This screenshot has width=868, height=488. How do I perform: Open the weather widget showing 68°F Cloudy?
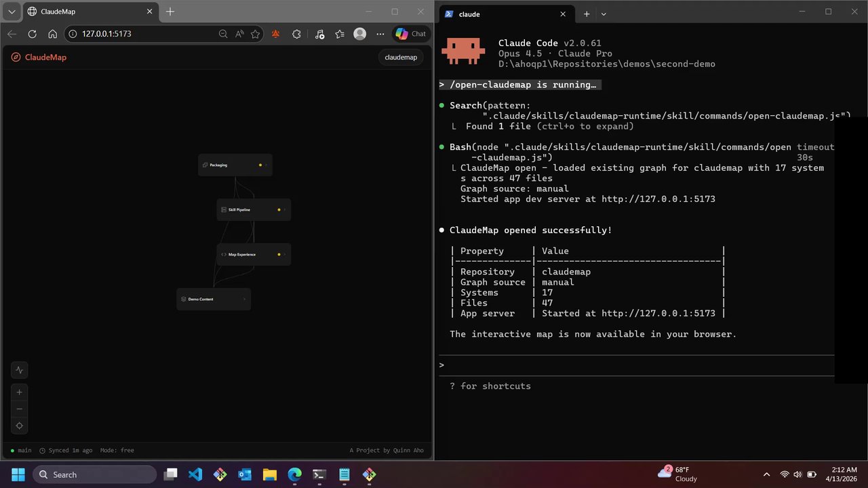point(678,474)
